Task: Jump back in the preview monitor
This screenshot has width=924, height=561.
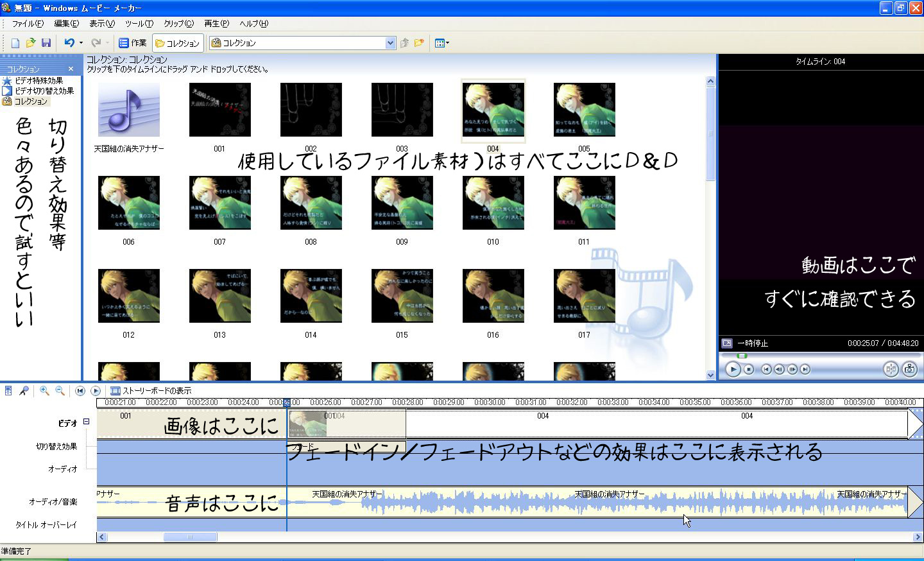Action: (766, 369)
